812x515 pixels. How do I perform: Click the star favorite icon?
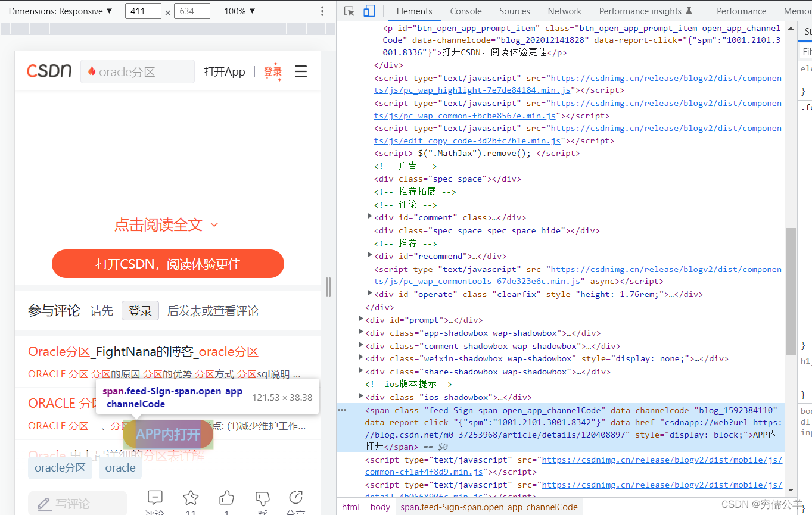point(191,498)
